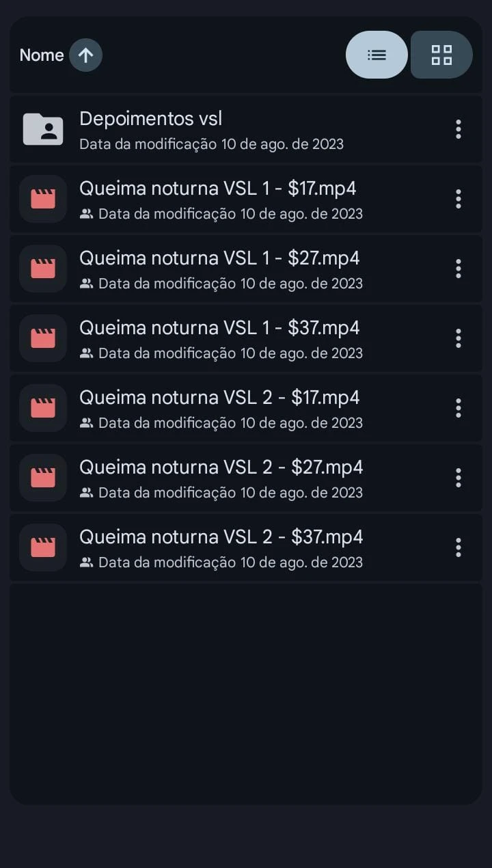
Task: Click video icon of Queima noturna VSL 1 - $27.mp4
Action: coord(43,269)
